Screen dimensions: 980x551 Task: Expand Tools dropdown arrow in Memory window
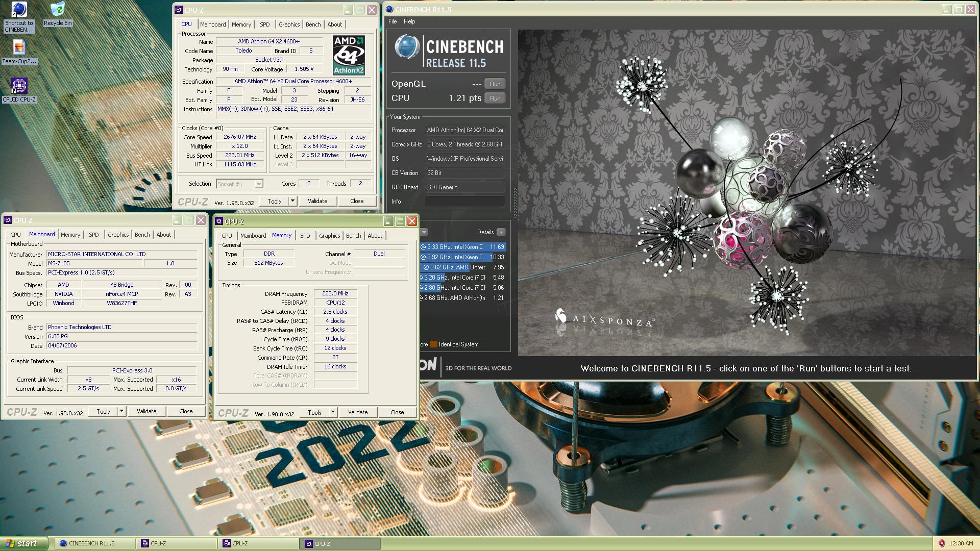click(x=333, y=412)
